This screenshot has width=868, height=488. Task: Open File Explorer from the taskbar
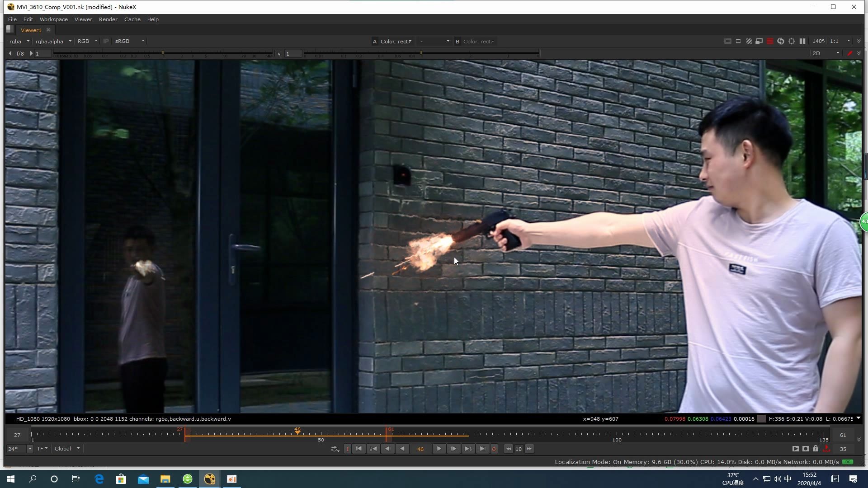165,479
